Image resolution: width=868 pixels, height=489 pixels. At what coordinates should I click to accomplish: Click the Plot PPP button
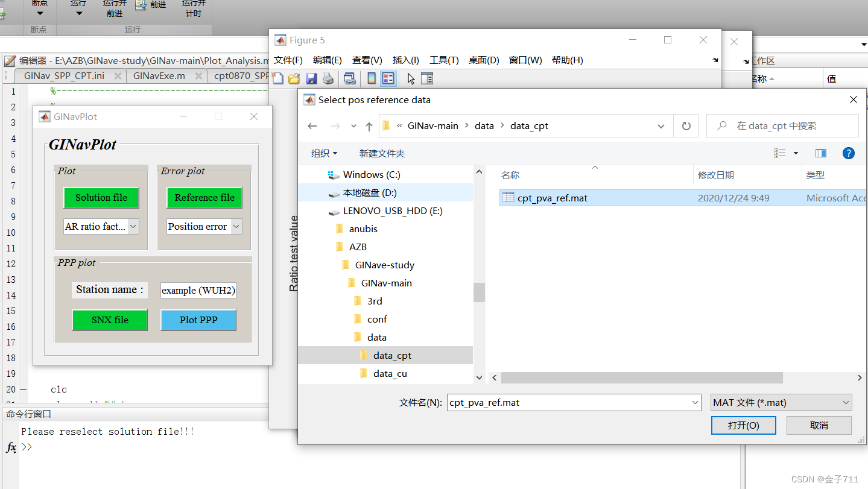click(198, 320)
